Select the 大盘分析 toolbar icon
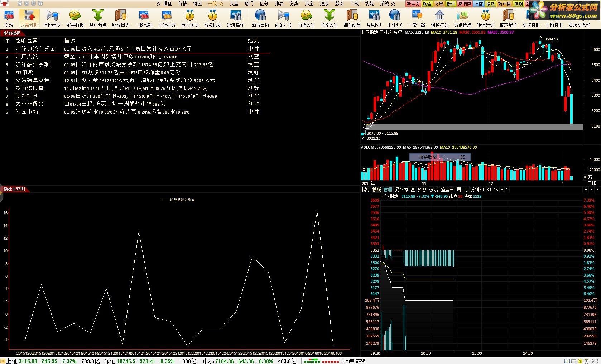The image size is (601, 364). click(x=29, y=19)
